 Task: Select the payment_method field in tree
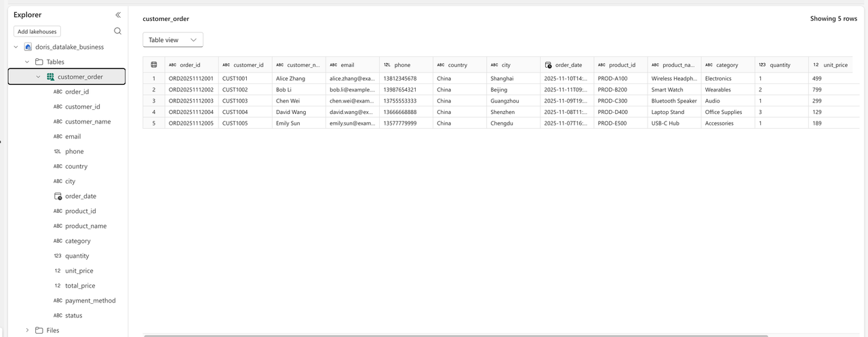click(x=90, y=300)
